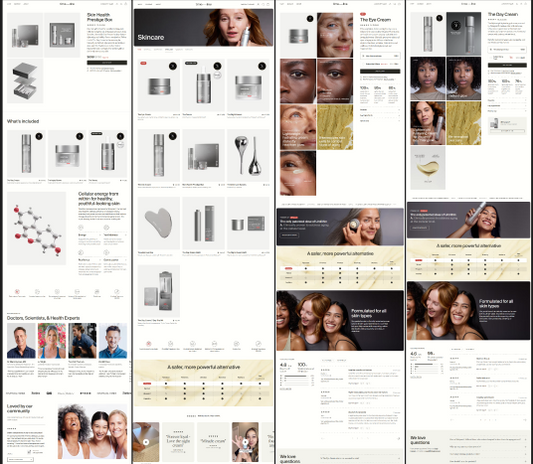Expand the first accordion row below Day Cream stats
The image size is (533, 464).
pos(507,101)
